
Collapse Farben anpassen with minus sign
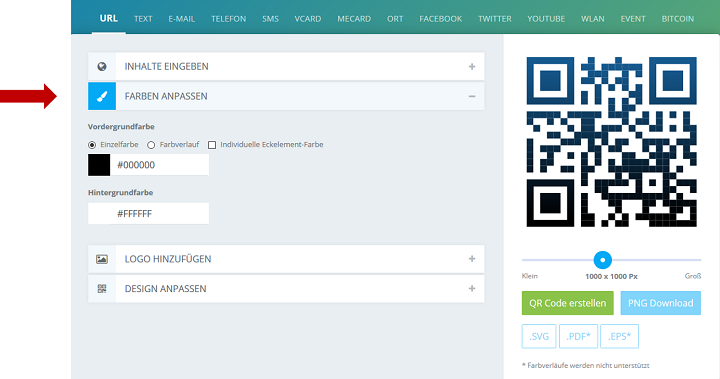(472, 96)
